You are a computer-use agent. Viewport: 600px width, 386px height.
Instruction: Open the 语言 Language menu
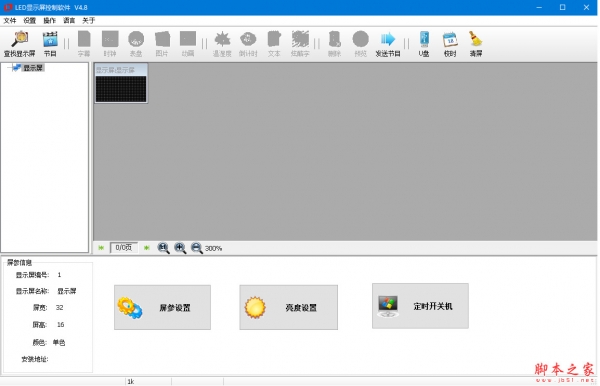[69, 21]
